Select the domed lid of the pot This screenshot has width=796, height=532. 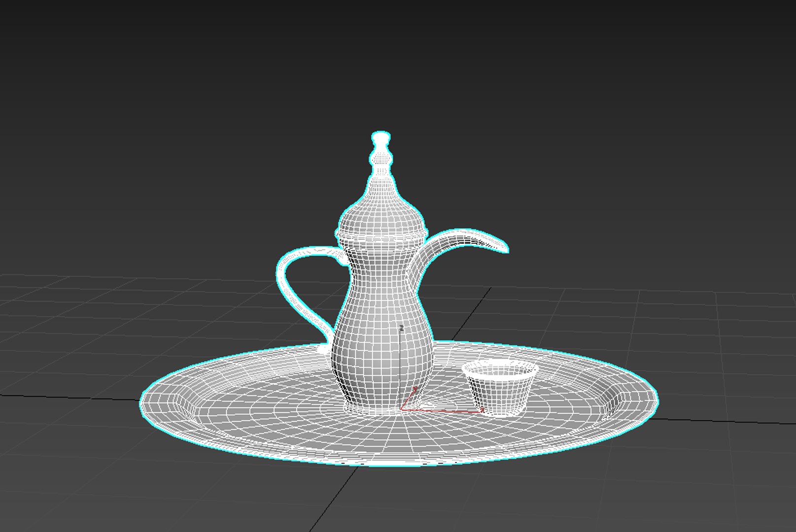click(381, 212)
